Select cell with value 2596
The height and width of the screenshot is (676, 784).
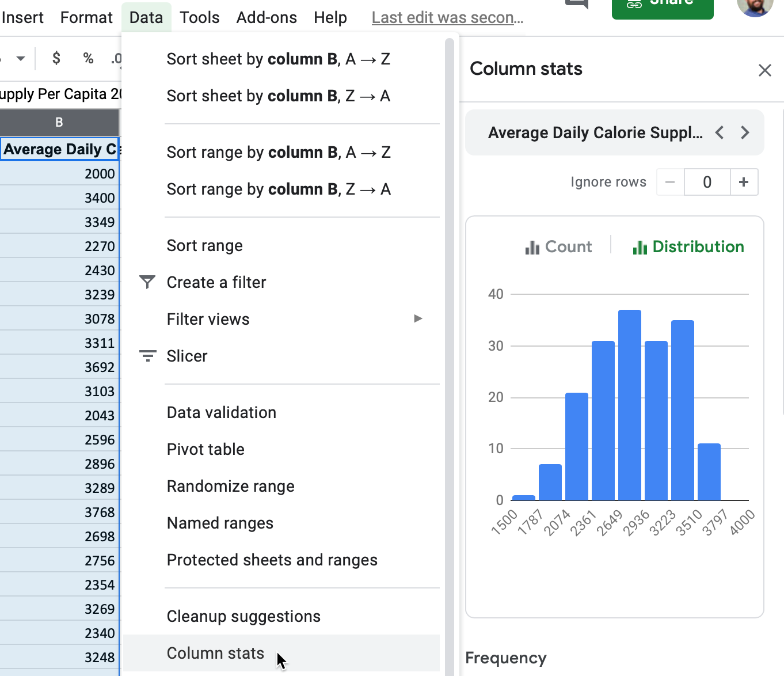[59, 440]
